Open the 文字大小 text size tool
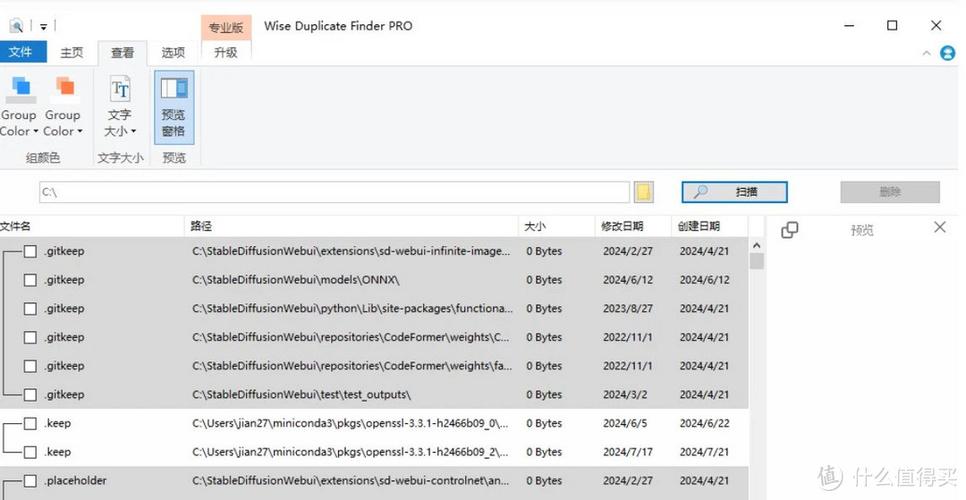Image resolution: width=966 pixels, height=500 pixels. [120, 106]
